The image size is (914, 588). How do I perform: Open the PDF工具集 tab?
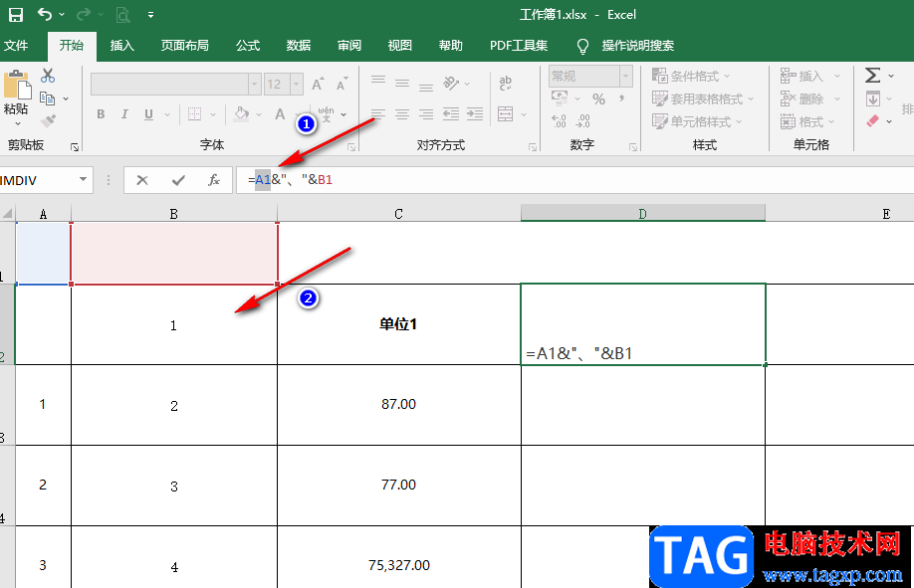pos(519,46)
